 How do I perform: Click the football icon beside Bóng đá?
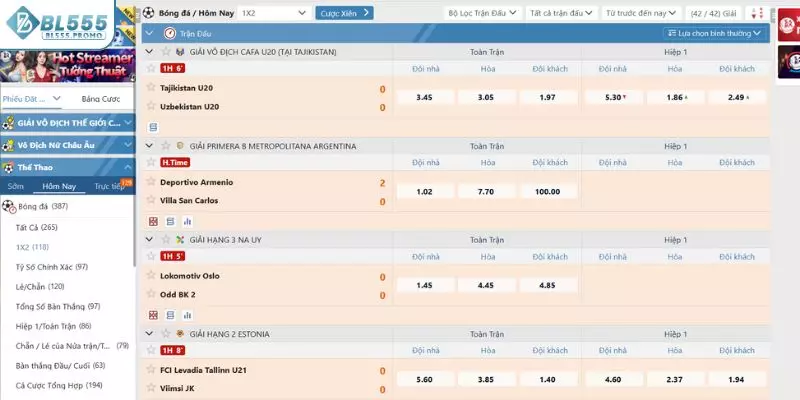coord(149,13)
